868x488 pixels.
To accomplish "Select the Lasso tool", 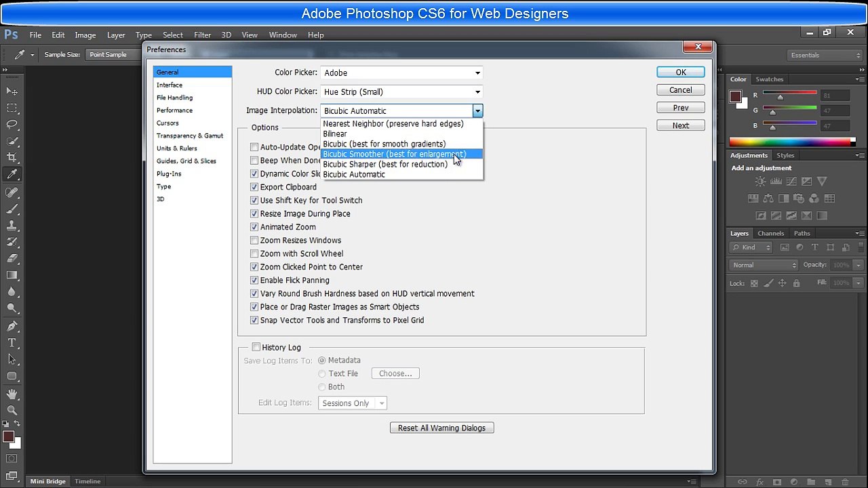I will point(12,125).
